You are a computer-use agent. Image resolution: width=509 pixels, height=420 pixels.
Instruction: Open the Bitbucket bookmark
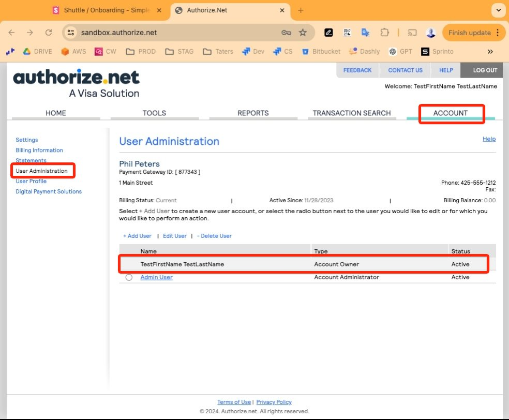click(321, 51)
